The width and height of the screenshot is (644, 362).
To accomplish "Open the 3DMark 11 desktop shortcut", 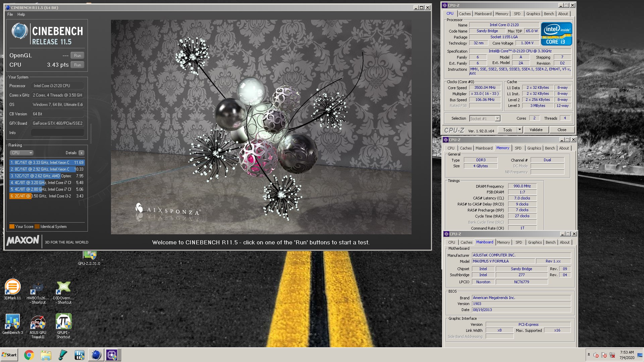I will (x=12, y=289).
